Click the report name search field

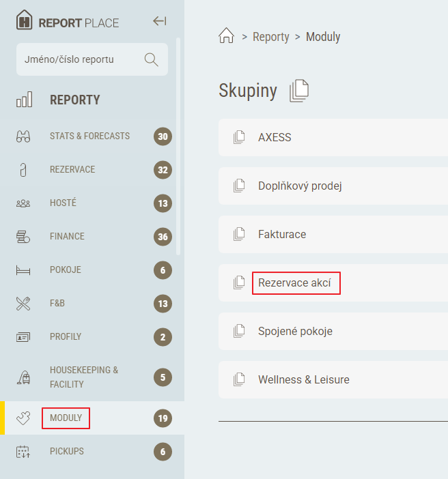click(x=79, y=59)
